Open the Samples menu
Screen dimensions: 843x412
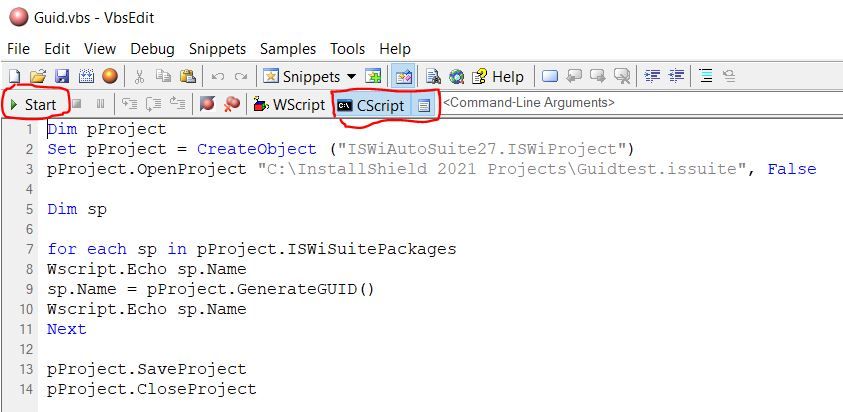tap(288, 48)
